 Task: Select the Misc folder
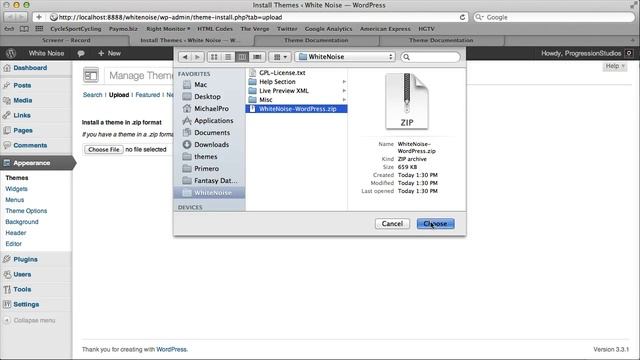point(266,100)
